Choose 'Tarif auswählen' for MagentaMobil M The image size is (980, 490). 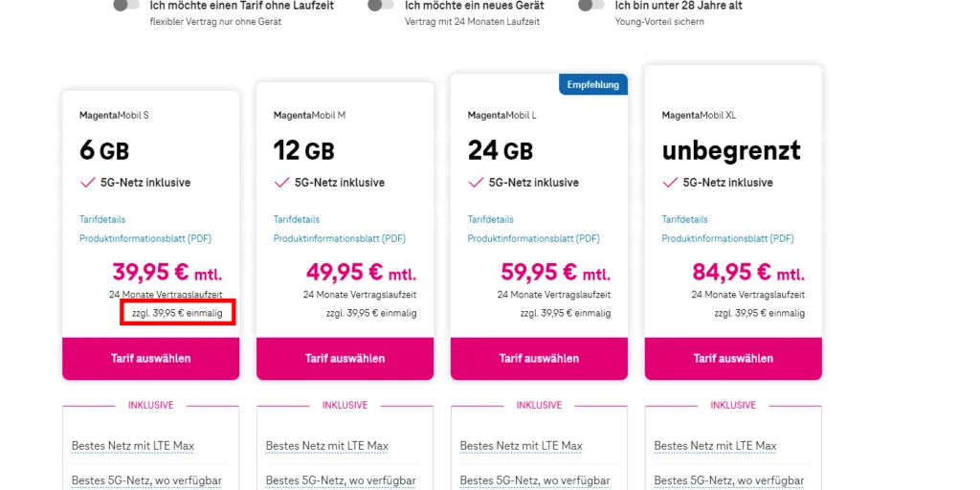click(345, 359)
